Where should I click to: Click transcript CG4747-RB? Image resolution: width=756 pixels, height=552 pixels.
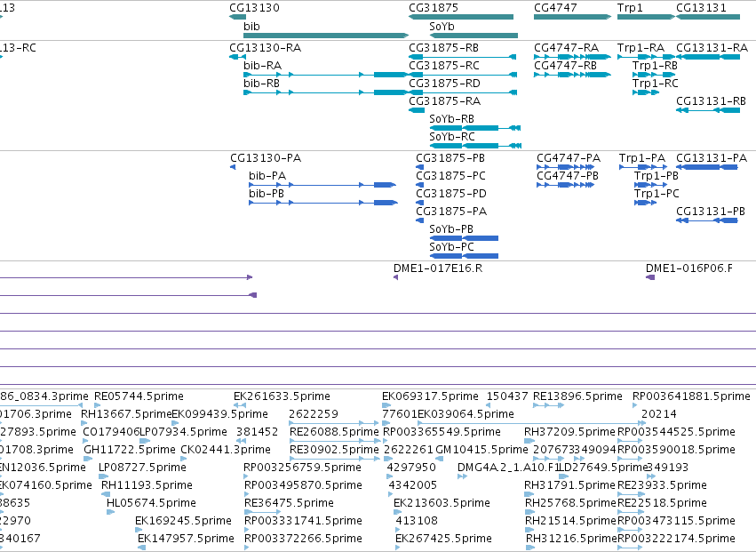tap(572, 75)
